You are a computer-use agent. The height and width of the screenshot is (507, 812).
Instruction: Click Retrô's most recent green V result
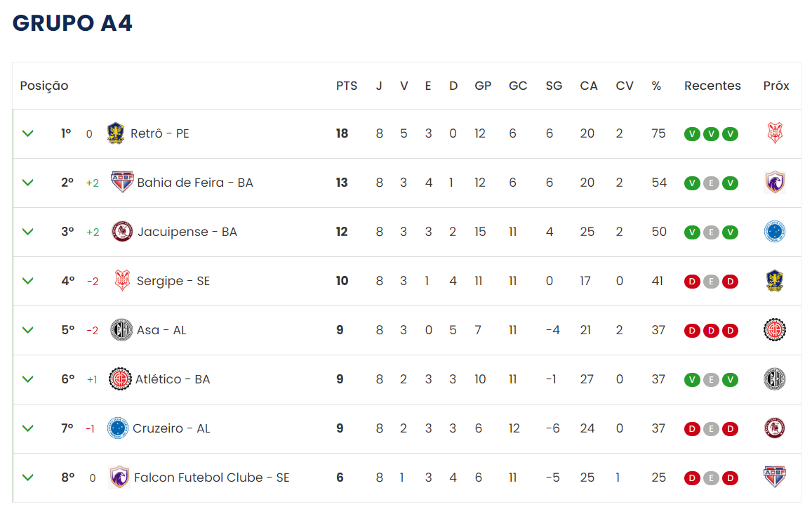coord(730,133)
